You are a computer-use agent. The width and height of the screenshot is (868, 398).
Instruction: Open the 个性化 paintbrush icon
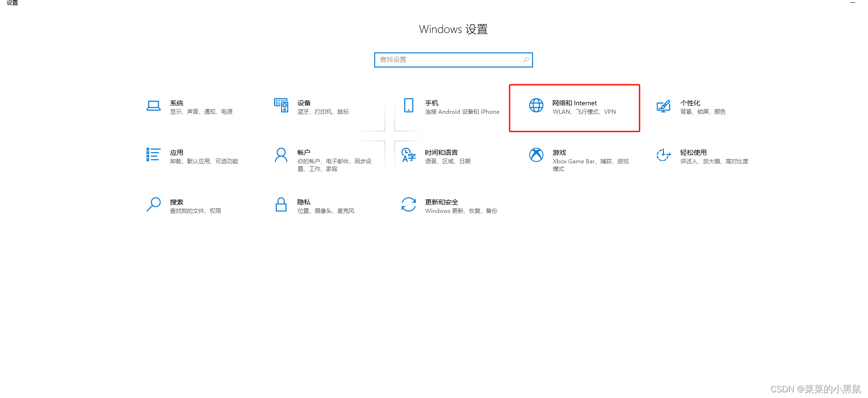663,106
